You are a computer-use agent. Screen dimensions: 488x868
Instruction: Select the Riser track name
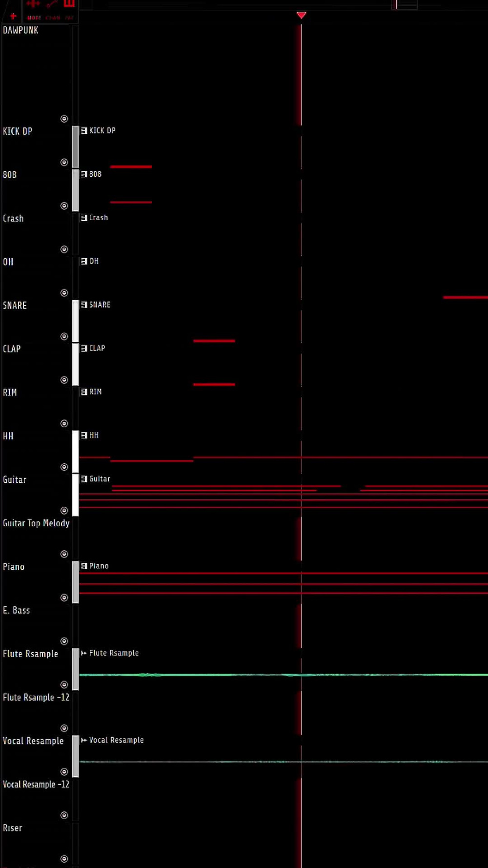[x=13, y=828]
